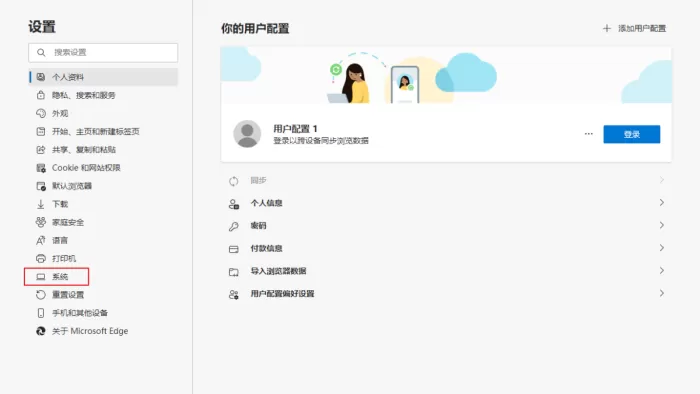Click the Microsoft Edge logo icon
Viewport: 700px width, 394px height.
41,331
